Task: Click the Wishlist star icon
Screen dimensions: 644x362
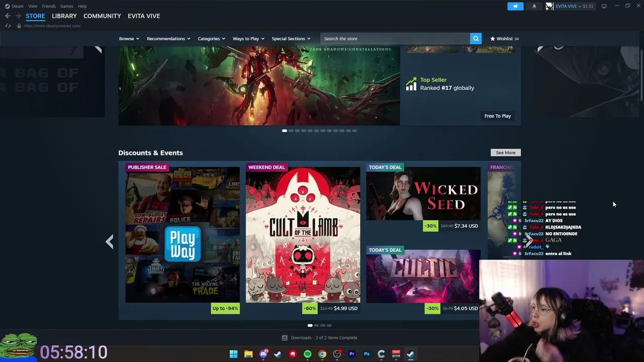Action: pos(493,39)
